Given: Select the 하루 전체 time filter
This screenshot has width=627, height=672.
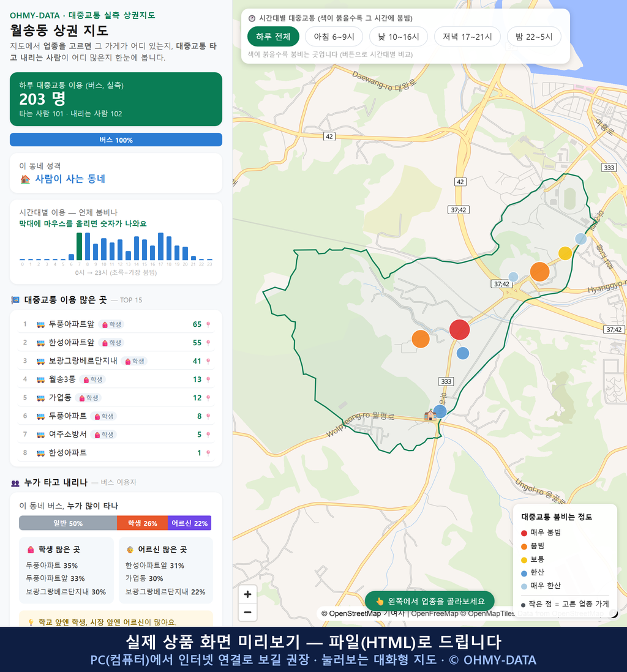Looking at the screenshot, I should (273, 37).
